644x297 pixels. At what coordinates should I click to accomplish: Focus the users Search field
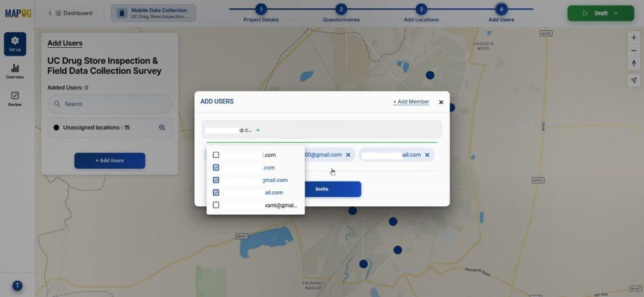(x=109, y=104)
